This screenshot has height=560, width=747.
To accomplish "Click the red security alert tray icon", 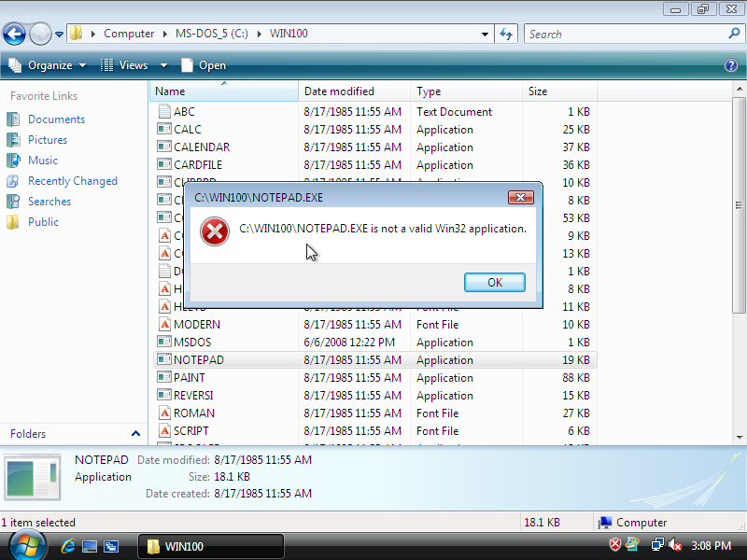I will tap(615, 545).
